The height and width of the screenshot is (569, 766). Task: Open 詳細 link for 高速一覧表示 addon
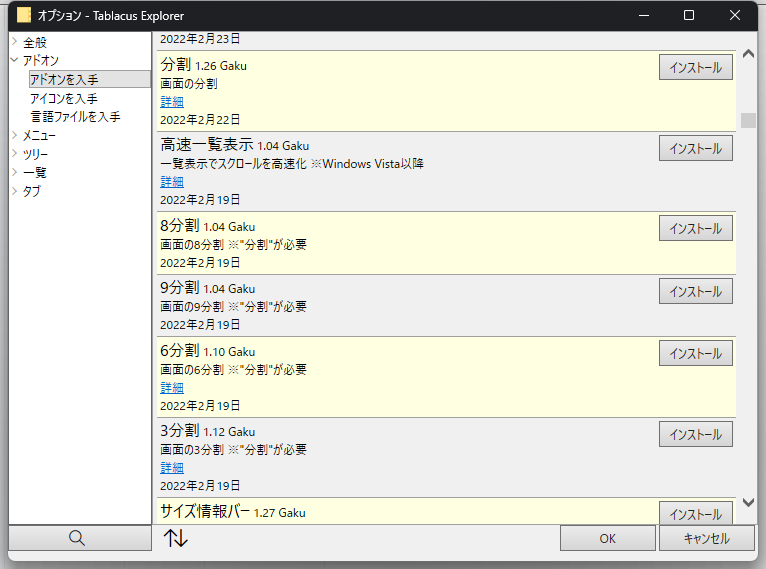click(172, 182)
